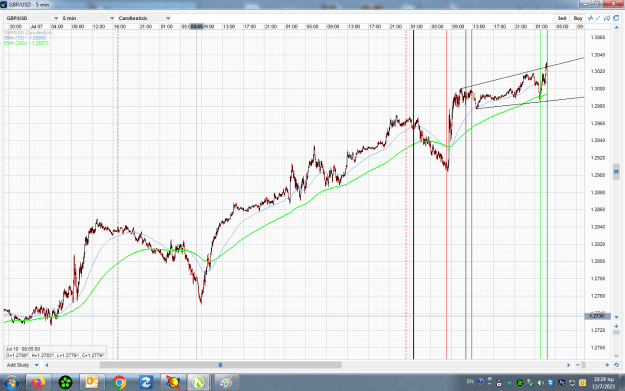Viewport: 625px width, 391px height.
Task: Click the Sell button
Action: coord(562,18)
